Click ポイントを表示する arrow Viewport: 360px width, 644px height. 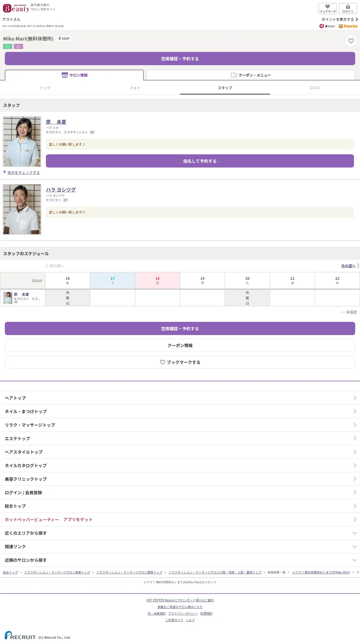pos(340,19)
